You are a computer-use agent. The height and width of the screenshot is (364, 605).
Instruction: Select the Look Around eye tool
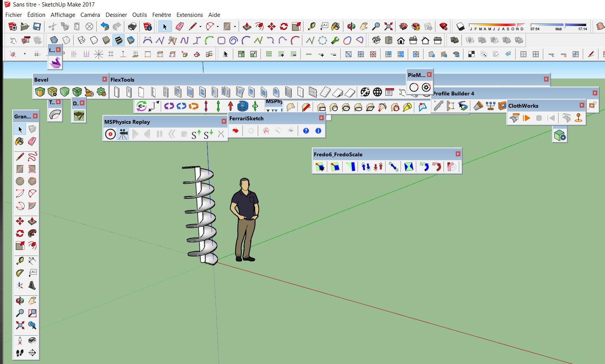tap(32, 341)
